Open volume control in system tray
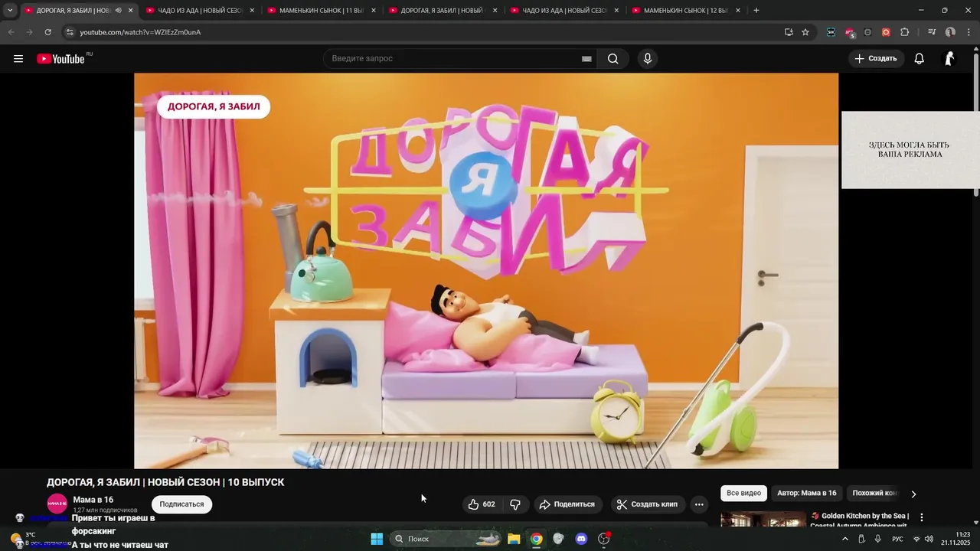This screenshot has height=551, width=980. 929,539
